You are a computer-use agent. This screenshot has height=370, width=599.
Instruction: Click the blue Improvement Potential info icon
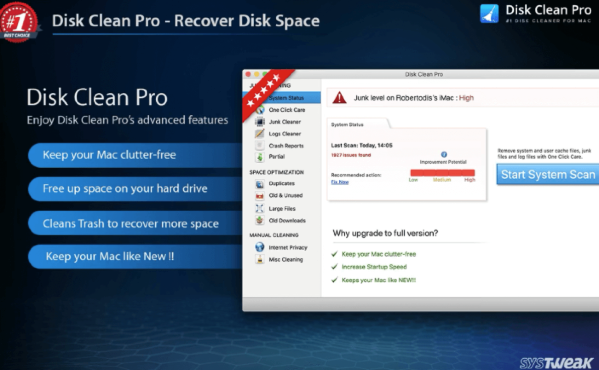pos(444,154)
